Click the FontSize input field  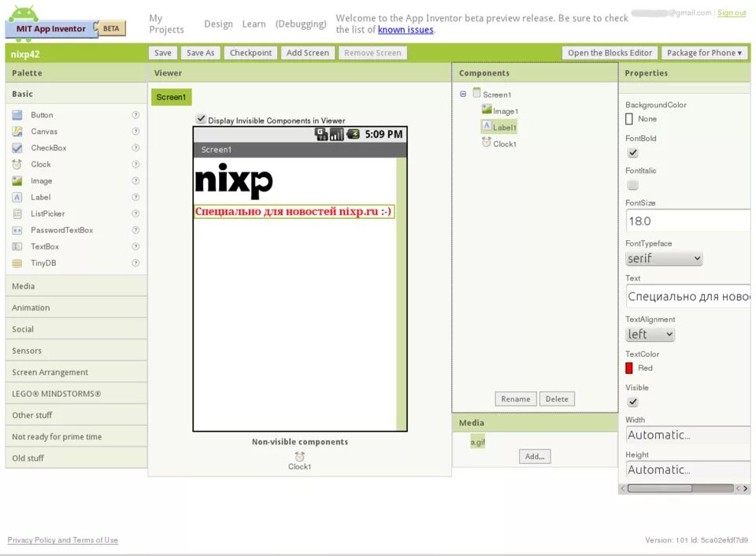[x=688, y=221]
